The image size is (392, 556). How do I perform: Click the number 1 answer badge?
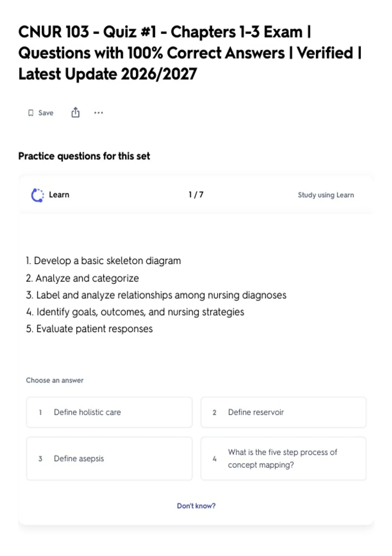(x=40, y=412)
